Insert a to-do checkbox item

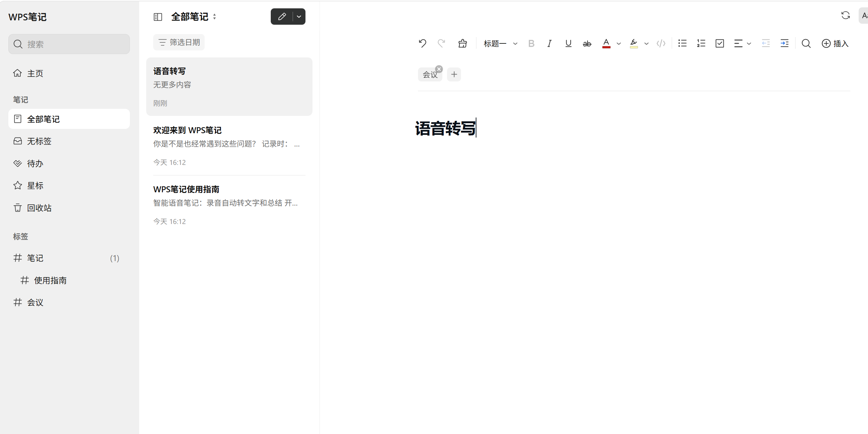720,43
